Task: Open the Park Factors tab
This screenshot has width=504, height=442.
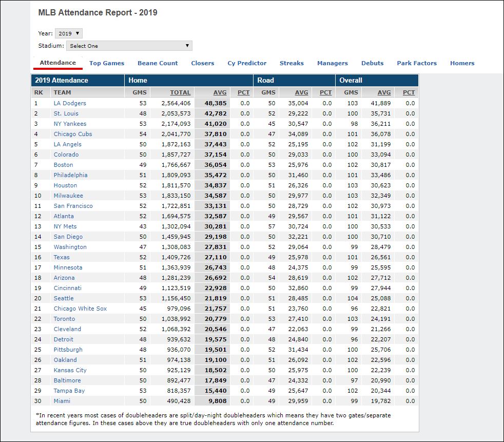Action: 417,63
